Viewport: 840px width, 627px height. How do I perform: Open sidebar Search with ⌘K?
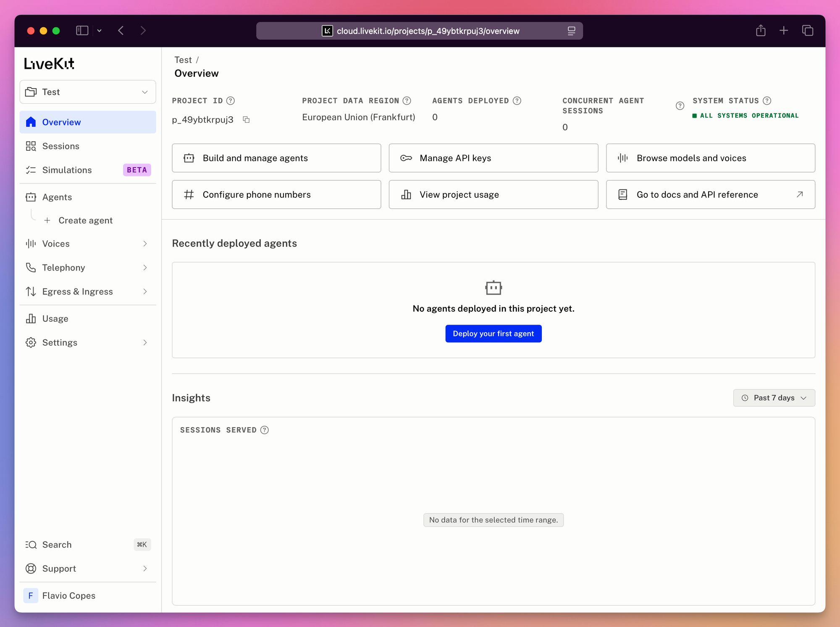click(88, 545)
